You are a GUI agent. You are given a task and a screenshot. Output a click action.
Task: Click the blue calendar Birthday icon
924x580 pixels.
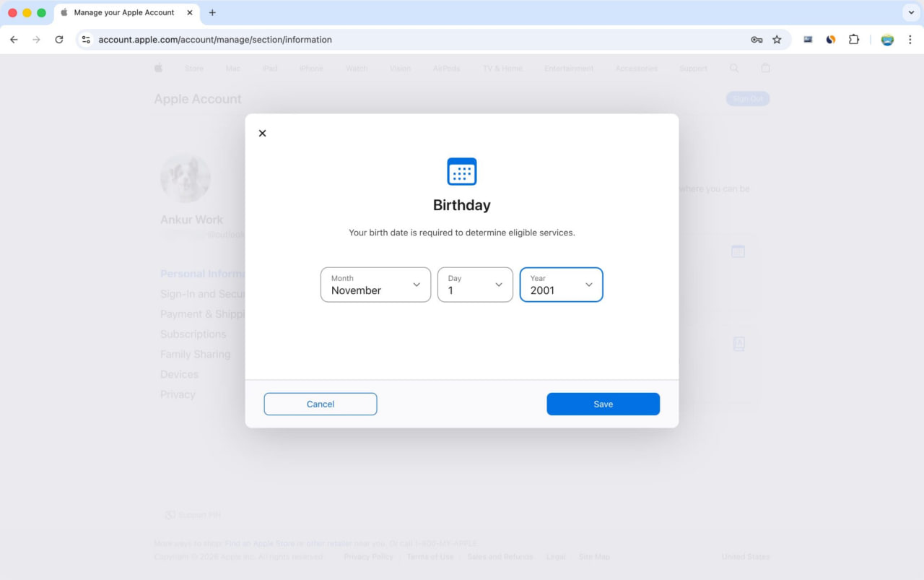(462, 172)
